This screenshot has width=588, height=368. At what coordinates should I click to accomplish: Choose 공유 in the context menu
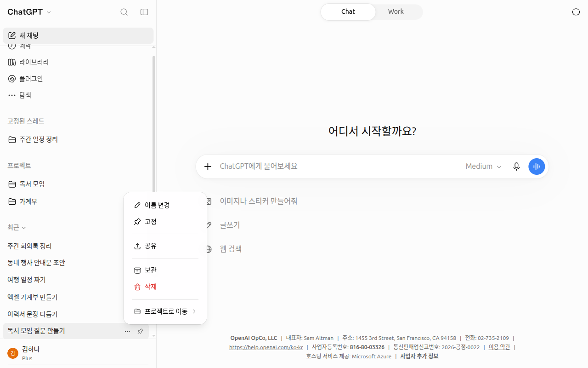[165, 246]
